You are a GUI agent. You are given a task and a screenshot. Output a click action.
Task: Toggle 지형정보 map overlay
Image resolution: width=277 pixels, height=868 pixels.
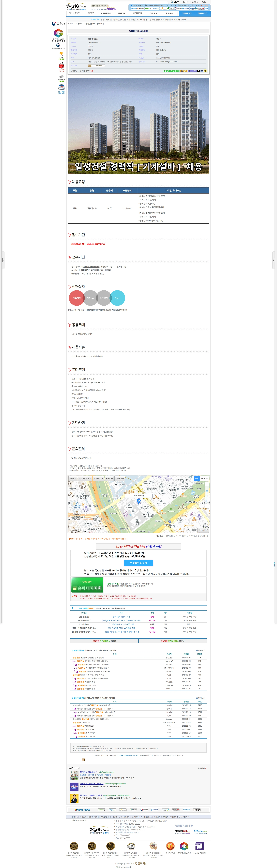(109, 479)
